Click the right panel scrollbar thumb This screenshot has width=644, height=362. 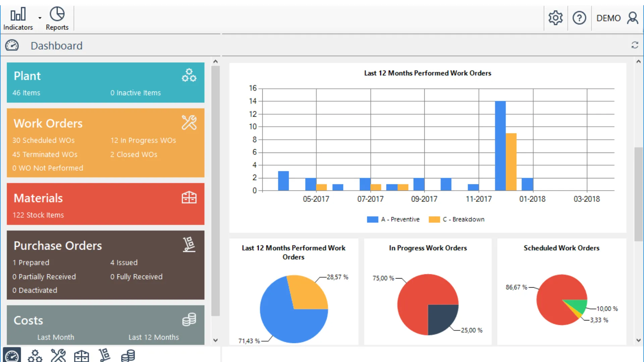coord(638,194)
